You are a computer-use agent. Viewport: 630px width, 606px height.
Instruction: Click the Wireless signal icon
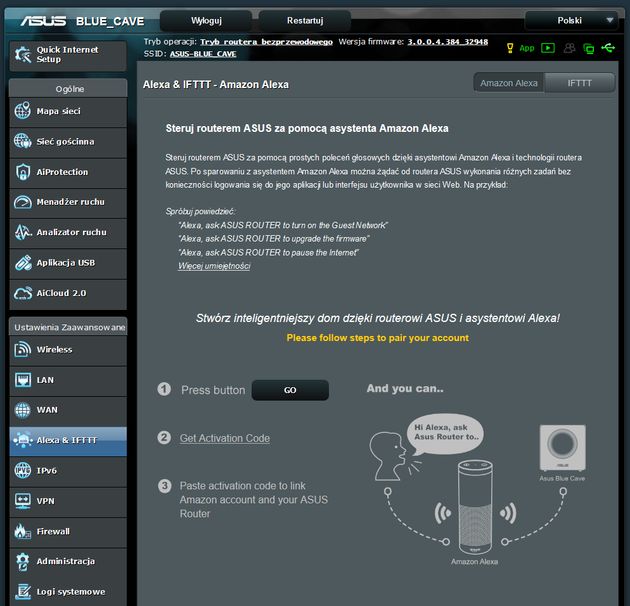click(22, 349)
